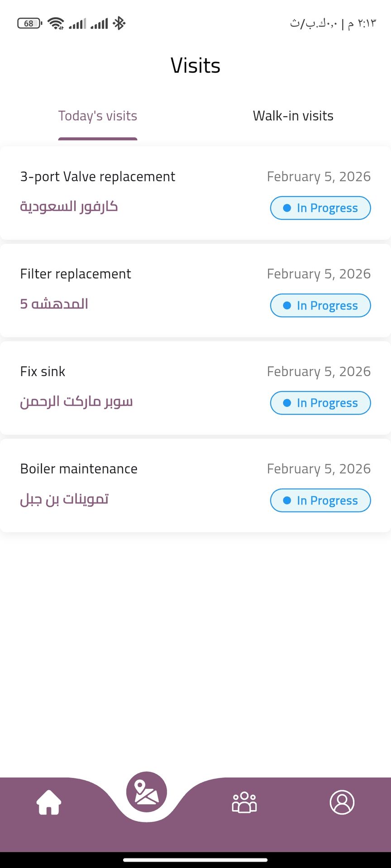Image resolution: width=391 pixels, height=868 pixels.
Task: Tap the Android gesture navigation bar
Action: pyautogui.click(x=195, y=860)
